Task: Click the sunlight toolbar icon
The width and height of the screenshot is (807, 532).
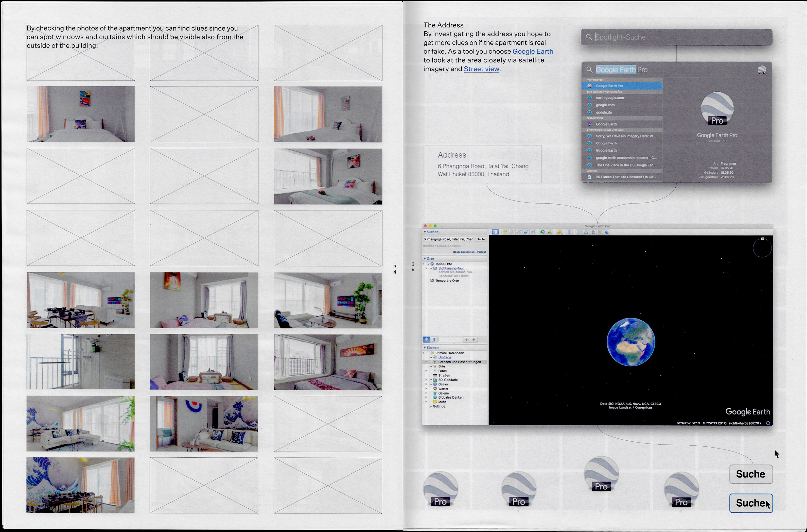Action: (x=550, y=232)
